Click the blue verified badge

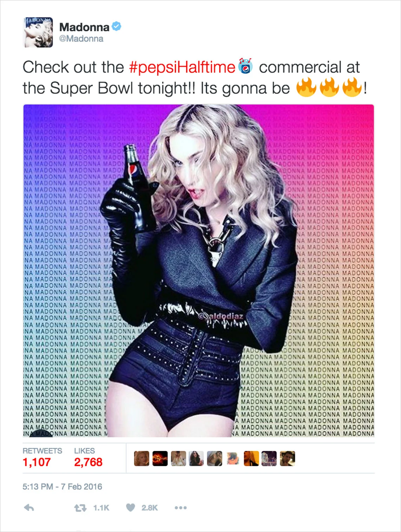tap(117, 26)
